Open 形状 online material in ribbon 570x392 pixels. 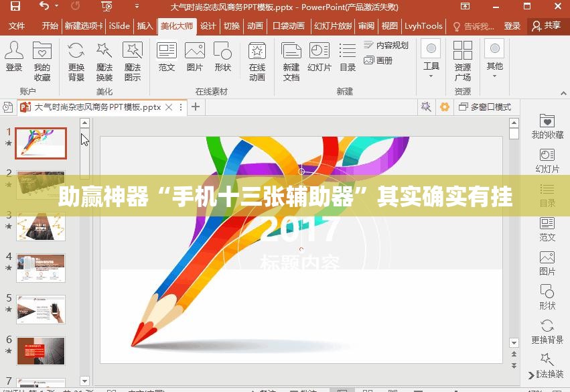click(x=223, y=56)
